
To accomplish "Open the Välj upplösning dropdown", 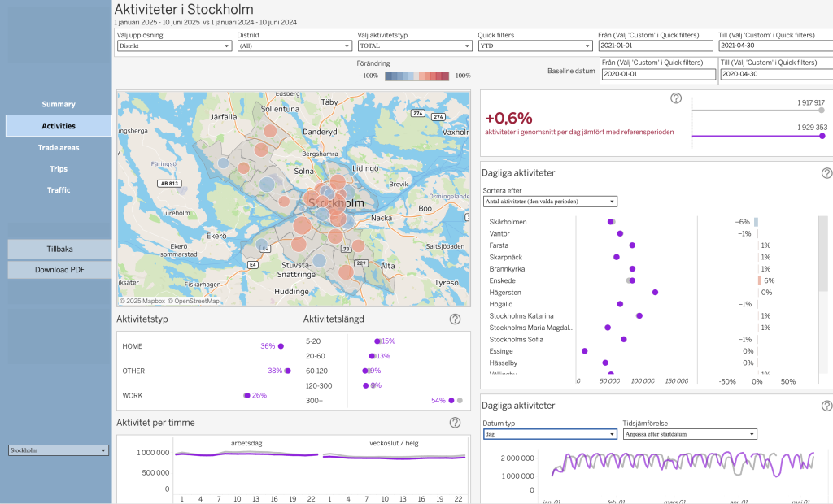I will (x=174, y=46).
